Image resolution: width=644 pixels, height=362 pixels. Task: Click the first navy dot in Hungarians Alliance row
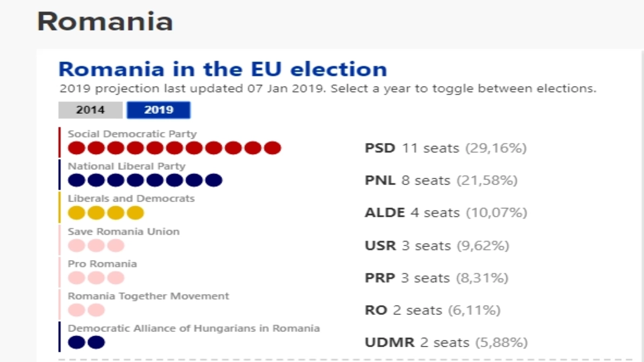[x=76, y=342]
